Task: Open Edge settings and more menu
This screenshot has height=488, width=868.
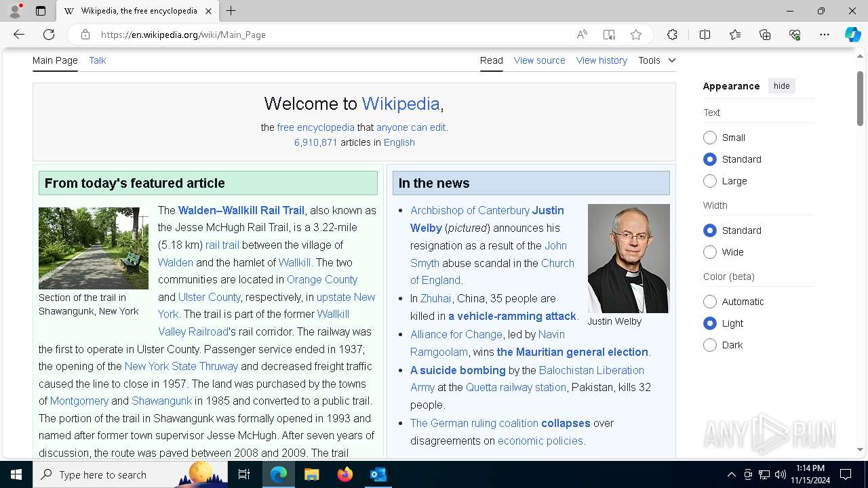Action: pyautogui.click(x=825, y=35)
